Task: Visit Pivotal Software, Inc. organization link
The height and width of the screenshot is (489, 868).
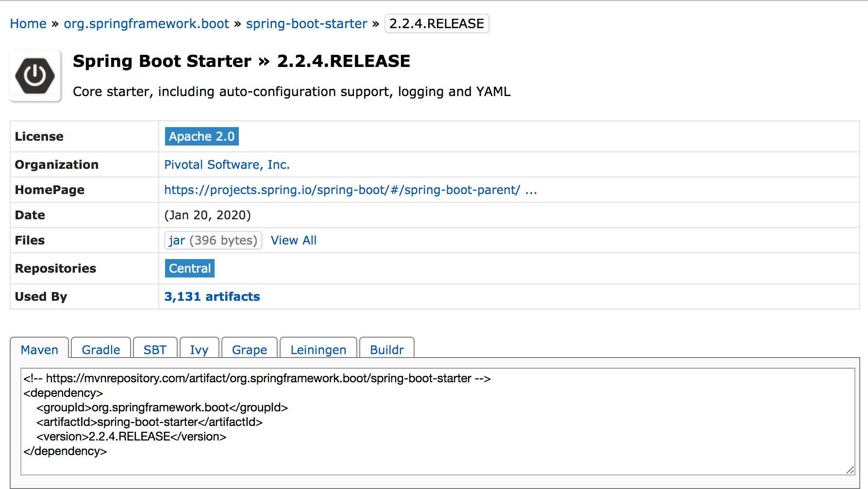Action: pos(227,165)
